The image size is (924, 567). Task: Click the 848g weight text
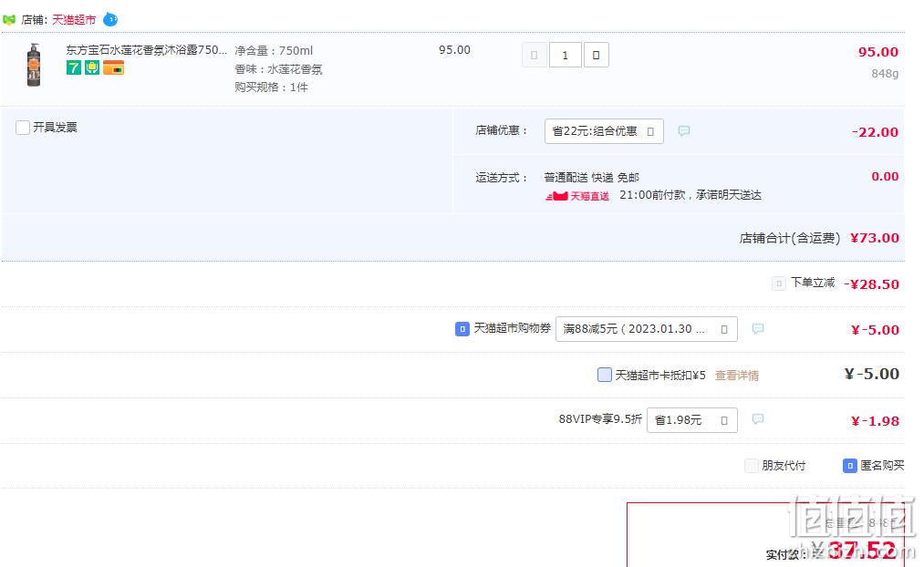coord(885,74)
